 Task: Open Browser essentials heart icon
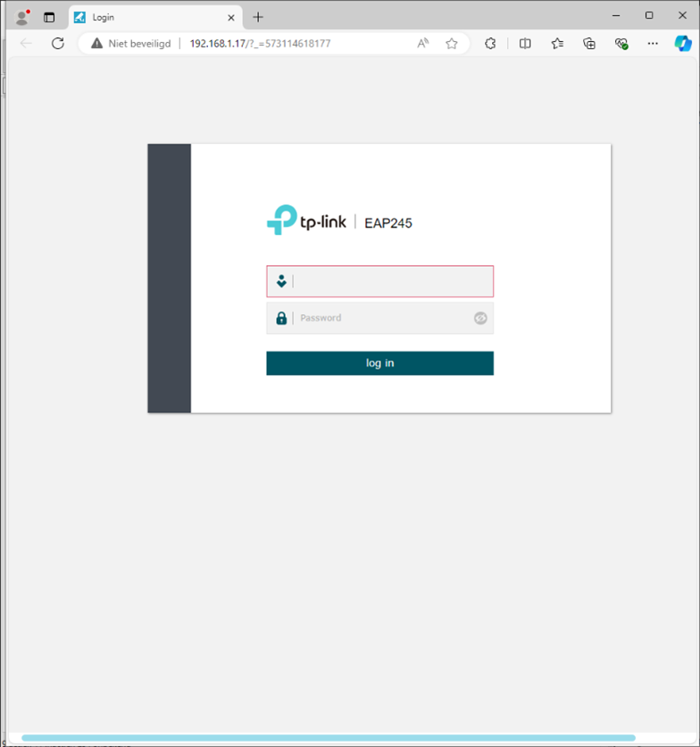[621, 44]
